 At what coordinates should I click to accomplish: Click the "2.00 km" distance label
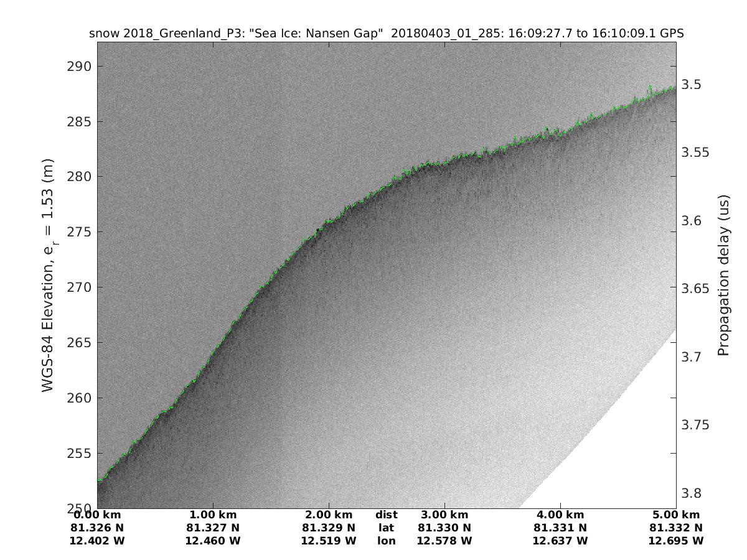[329, 515]
